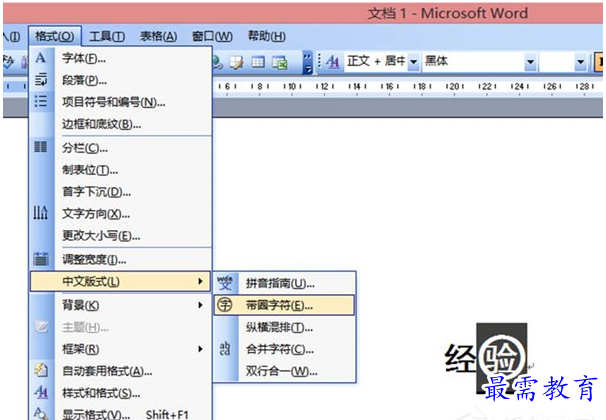Click the Insert Table toolbar icon

(x=258, y=62)
